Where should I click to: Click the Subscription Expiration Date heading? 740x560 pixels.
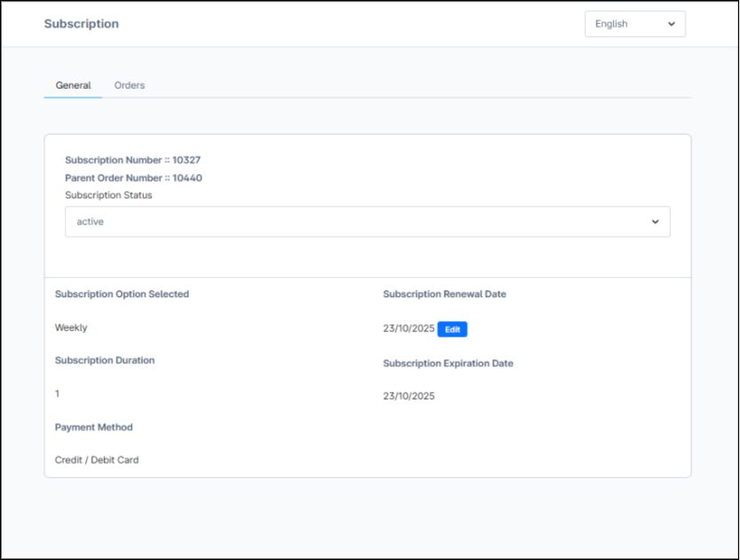click(x=448, y=363)
